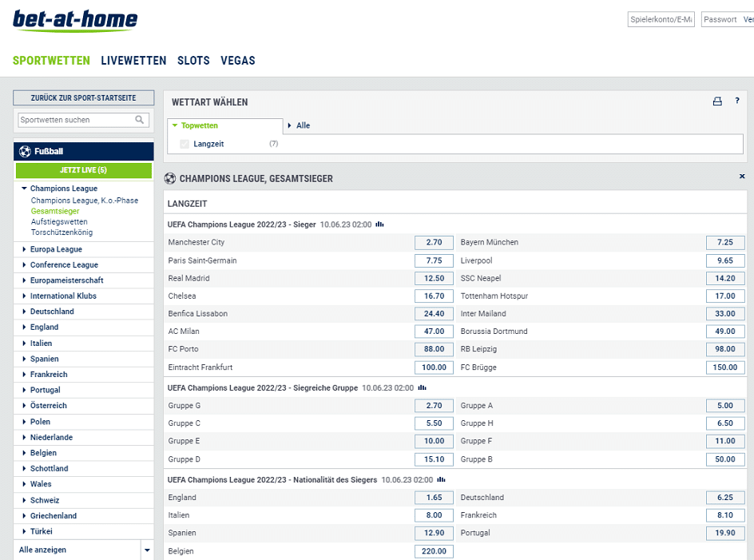Image resolution: width=754 pixels, height=560 pixels.
Task: Expand the International Klubs category
Action: click(24, 296)
